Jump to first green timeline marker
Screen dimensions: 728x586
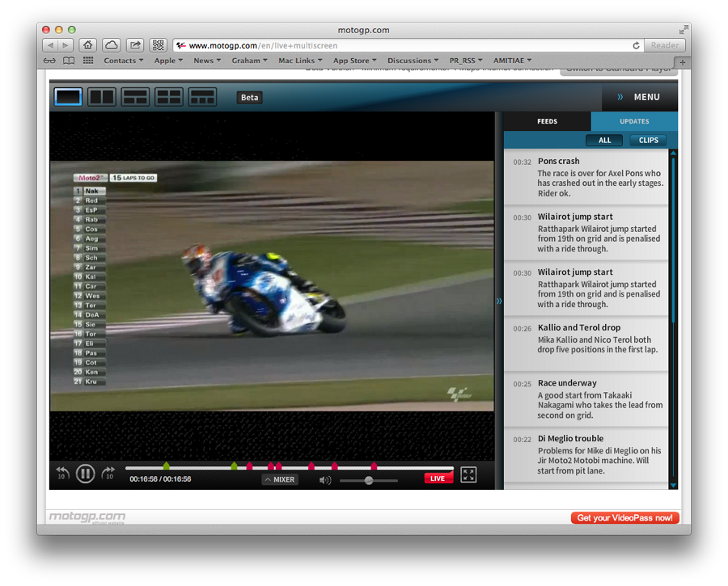tap(166, 466)
